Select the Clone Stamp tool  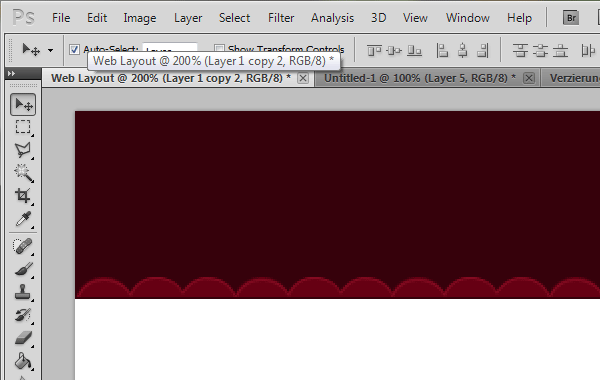coord(23,292)
